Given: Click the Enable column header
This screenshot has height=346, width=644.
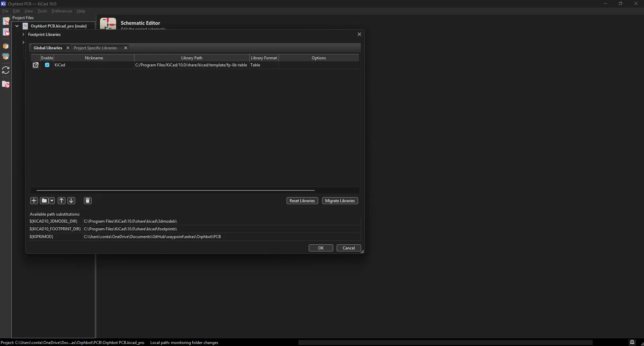Looking at the screenshot, I should coord(47,58).
